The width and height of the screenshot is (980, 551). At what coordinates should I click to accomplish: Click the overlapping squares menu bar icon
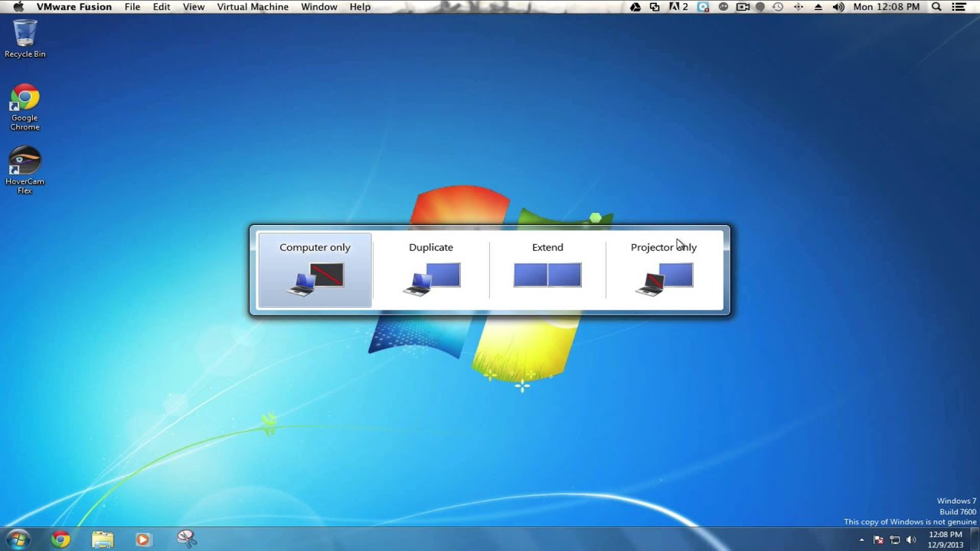[655, 7]
